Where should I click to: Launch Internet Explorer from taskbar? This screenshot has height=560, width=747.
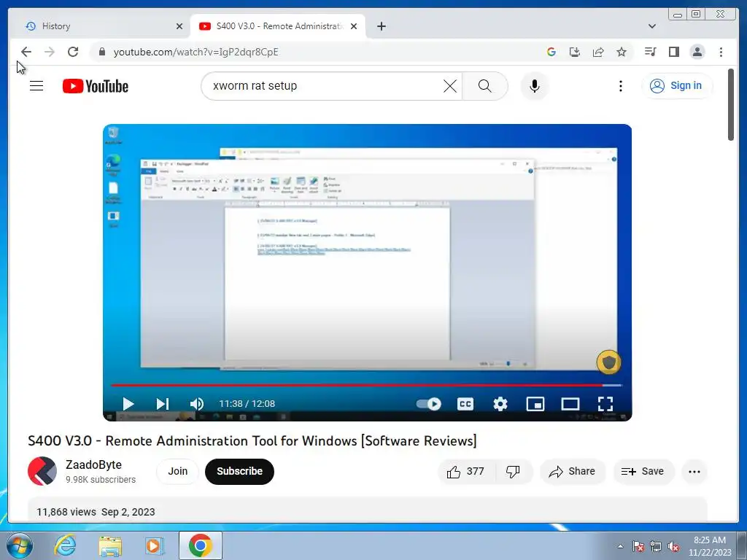click(65, 545)
